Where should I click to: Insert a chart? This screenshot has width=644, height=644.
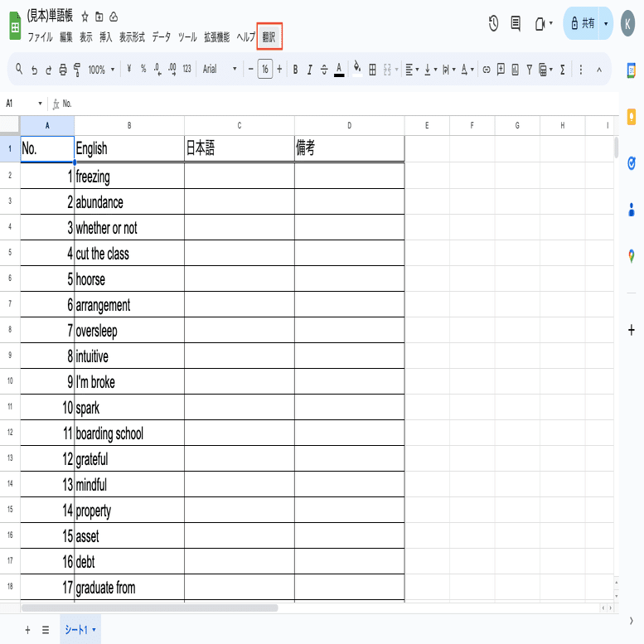pyautogui.click(x=515, y=70)
